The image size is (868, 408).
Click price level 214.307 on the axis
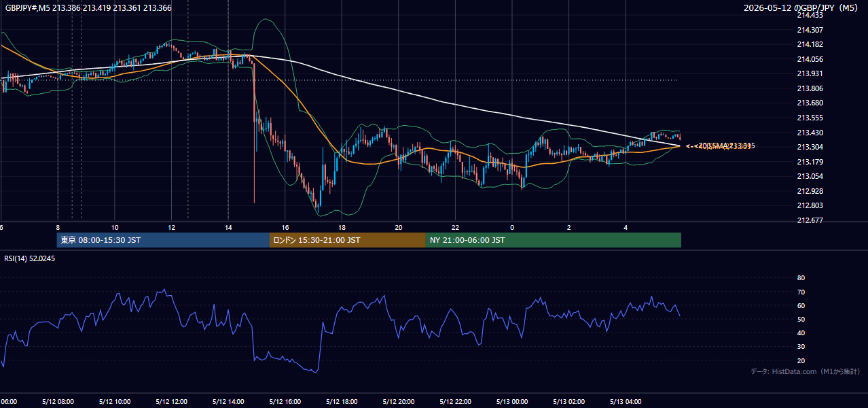pos(810,30)
